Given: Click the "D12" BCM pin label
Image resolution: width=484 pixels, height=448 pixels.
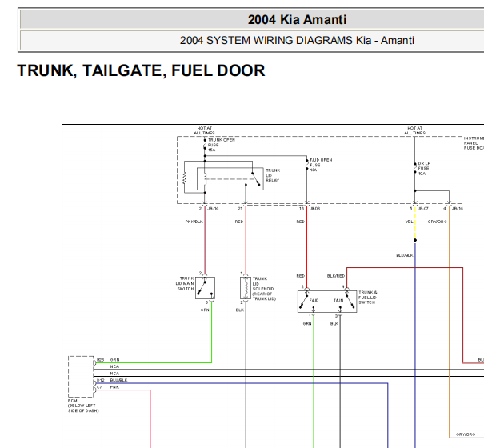Looking at the screenshot, I should [100, 380].
